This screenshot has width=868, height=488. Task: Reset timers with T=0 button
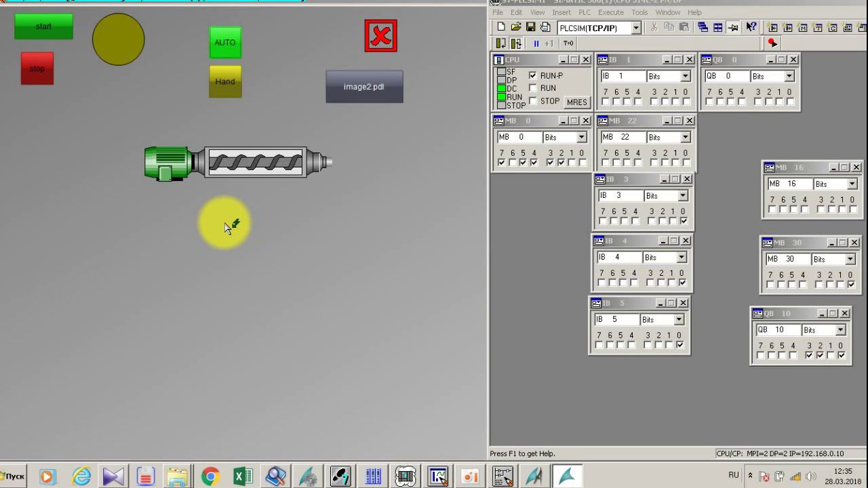568,43
